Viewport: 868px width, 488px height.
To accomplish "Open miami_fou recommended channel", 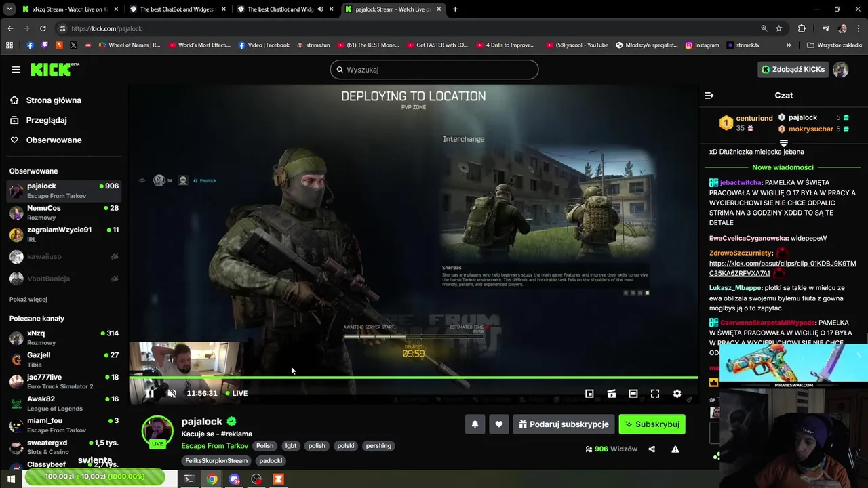I will (x=64, y=426).
